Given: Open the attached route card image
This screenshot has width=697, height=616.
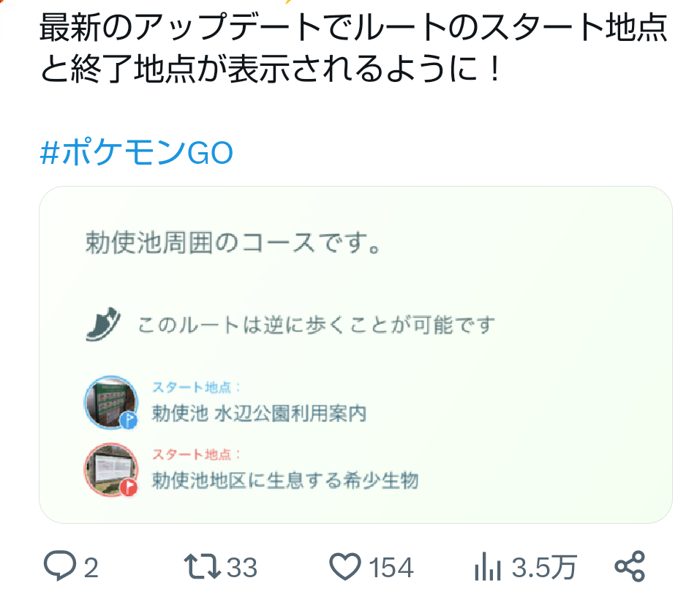Looking at the screenshot, I should pos(355,355).
